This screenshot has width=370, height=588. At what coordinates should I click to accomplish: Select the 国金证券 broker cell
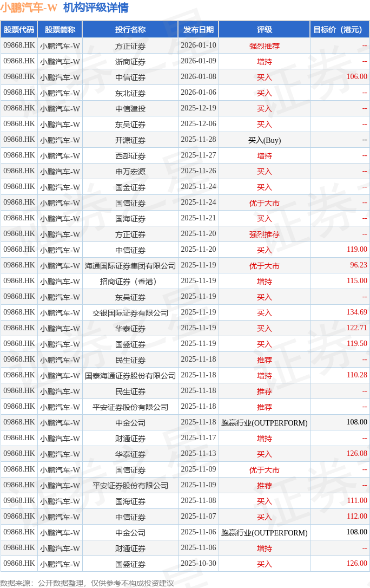pyautogui.click(x=130, y=187)
